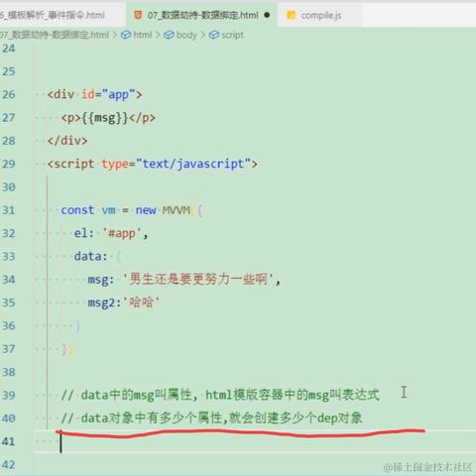Click the el: '#app' property line
This screenshot has height=476, width=476.
tap(111, 233)
